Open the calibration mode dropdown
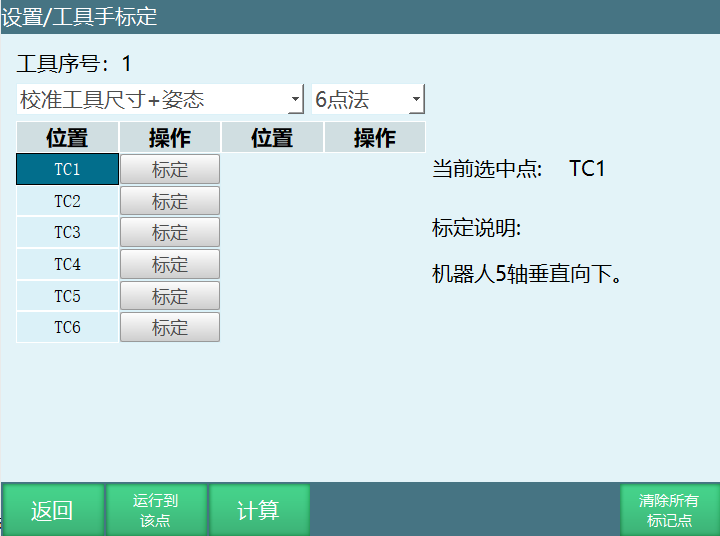This screenshot has height=536, width=720. (x=160, y=100)
